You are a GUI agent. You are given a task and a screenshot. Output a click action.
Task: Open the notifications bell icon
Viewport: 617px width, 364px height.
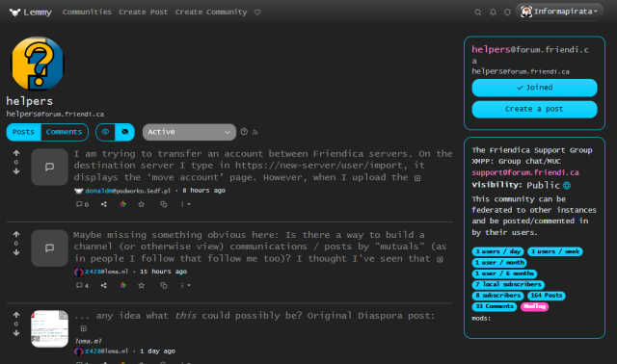[x=493, y=13]
